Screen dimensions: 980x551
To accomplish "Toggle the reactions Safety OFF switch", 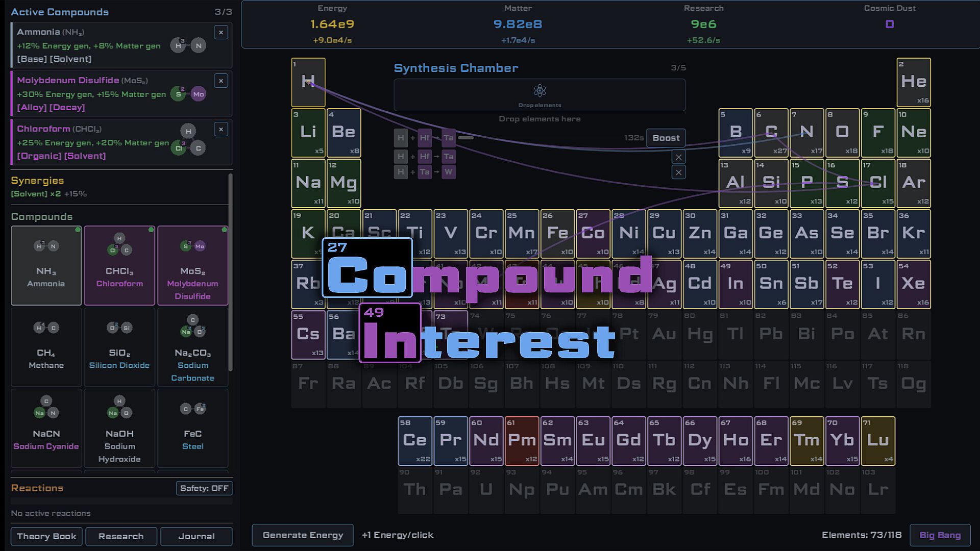I will pos(204,488).
